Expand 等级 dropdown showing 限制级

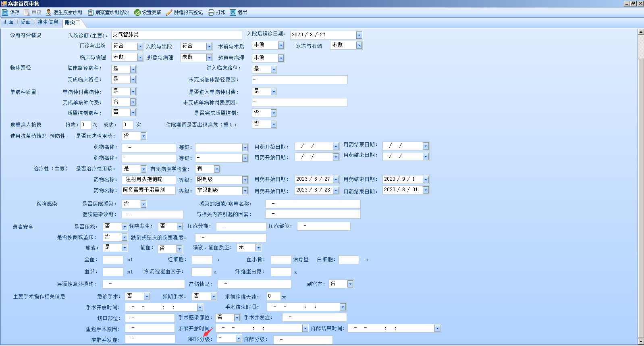[x=245, y=180]
